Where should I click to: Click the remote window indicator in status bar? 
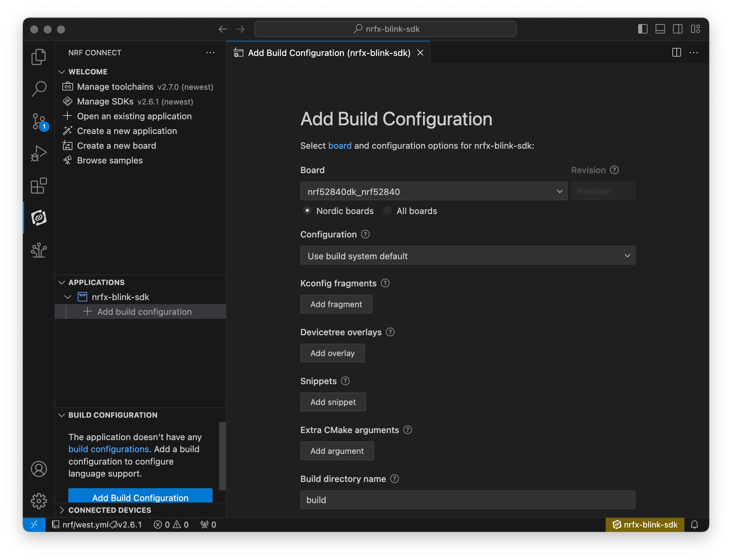(x=34, y=524)
